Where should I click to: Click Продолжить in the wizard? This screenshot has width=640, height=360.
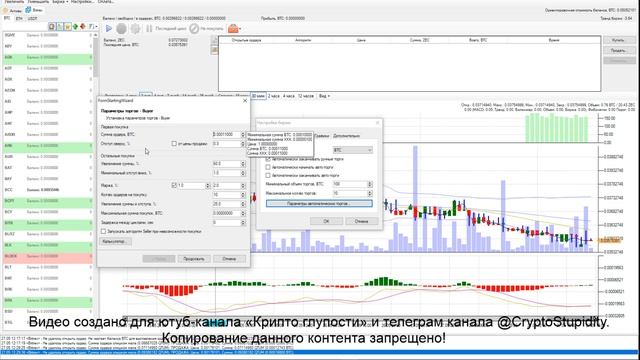[194, 259]
